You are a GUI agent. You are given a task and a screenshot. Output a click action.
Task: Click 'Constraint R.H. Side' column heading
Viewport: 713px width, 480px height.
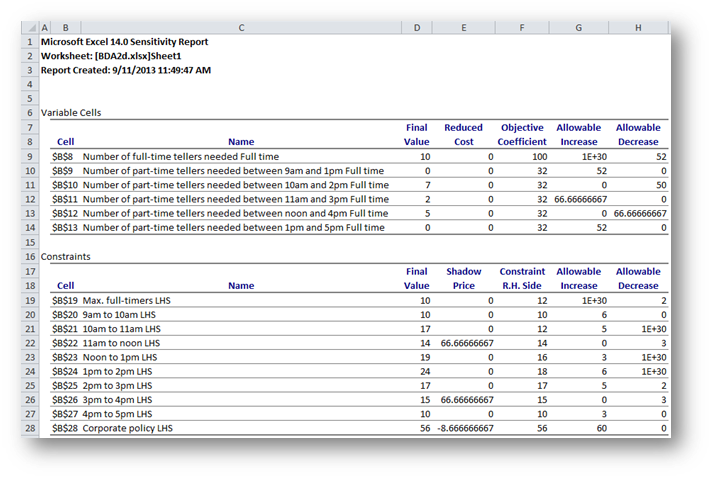click(522, 279)
